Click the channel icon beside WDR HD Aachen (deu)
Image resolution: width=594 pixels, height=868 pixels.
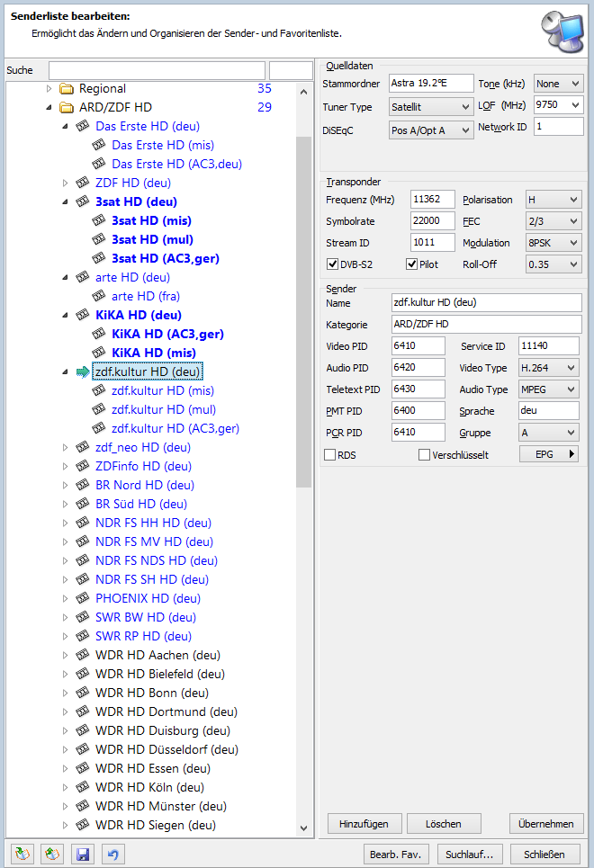pyautogui.click(x=83, y=655)
